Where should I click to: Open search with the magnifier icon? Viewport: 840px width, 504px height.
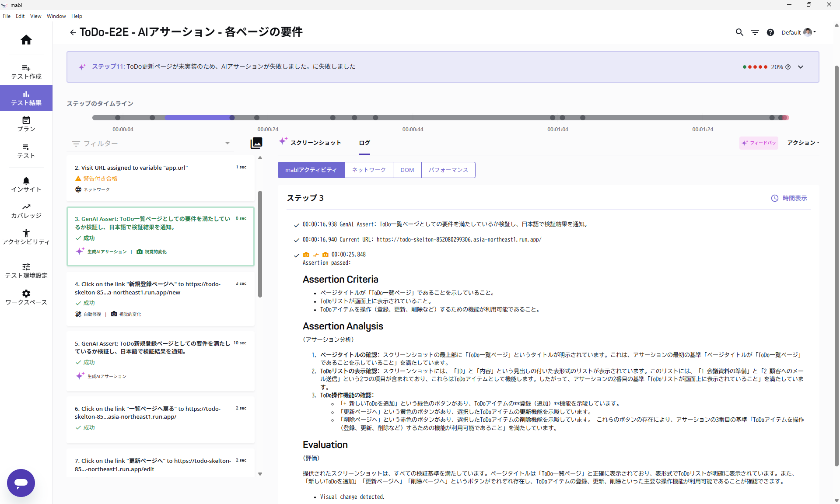(x=739, y=32)
